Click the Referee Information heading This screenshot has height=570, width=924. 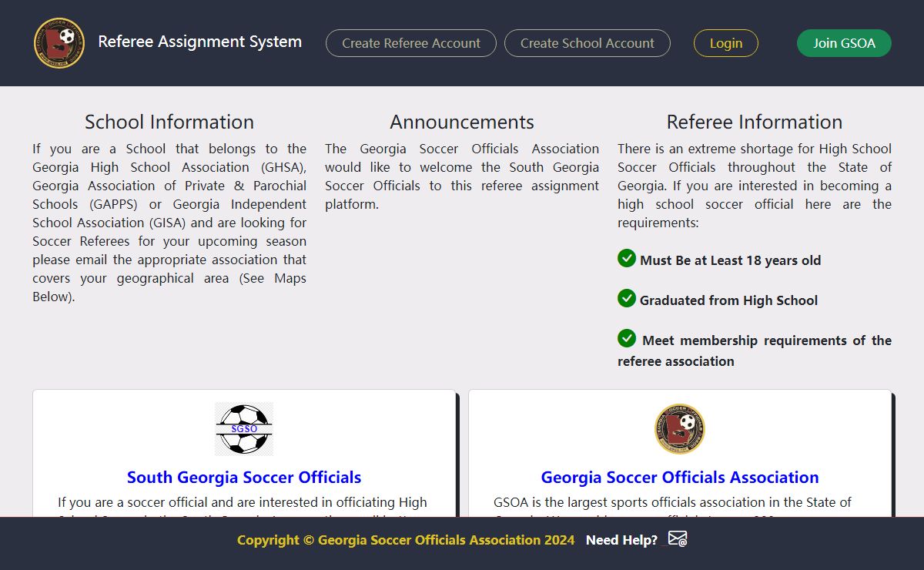coord(755,122)
